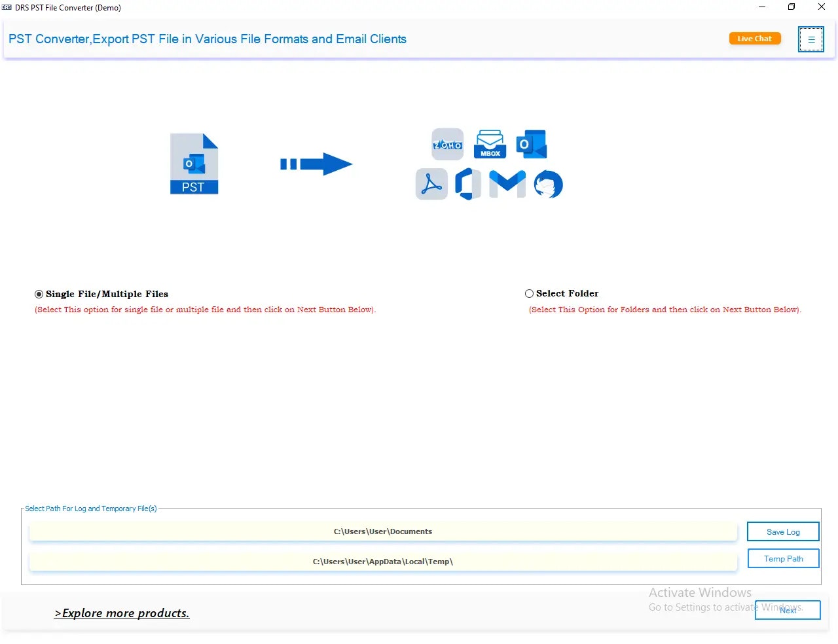Viewport: 838px width, 644px height.
Task: Click the log path C:\Users\User\Documents field
Action: coord(383,531)
